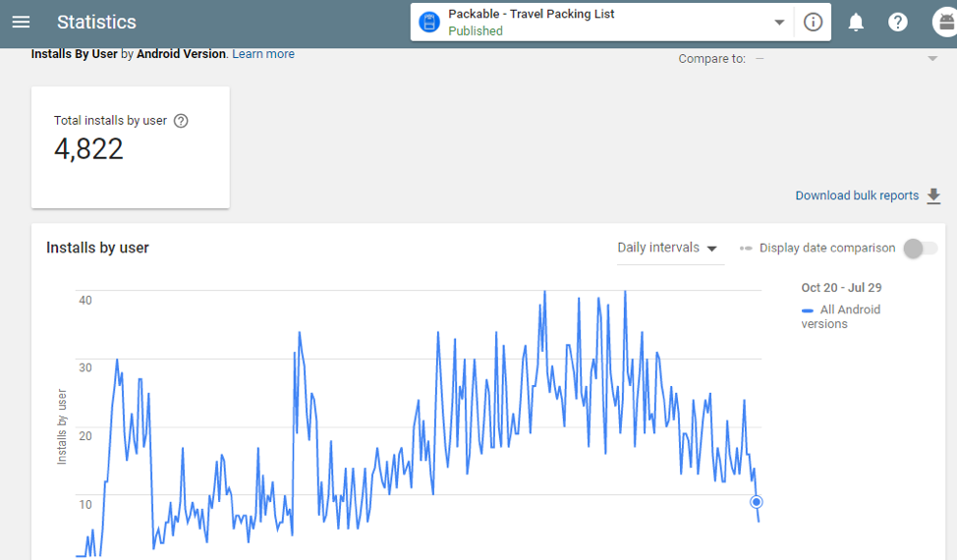
Task: Click the Learn more link
Action: tap(263, 54)
